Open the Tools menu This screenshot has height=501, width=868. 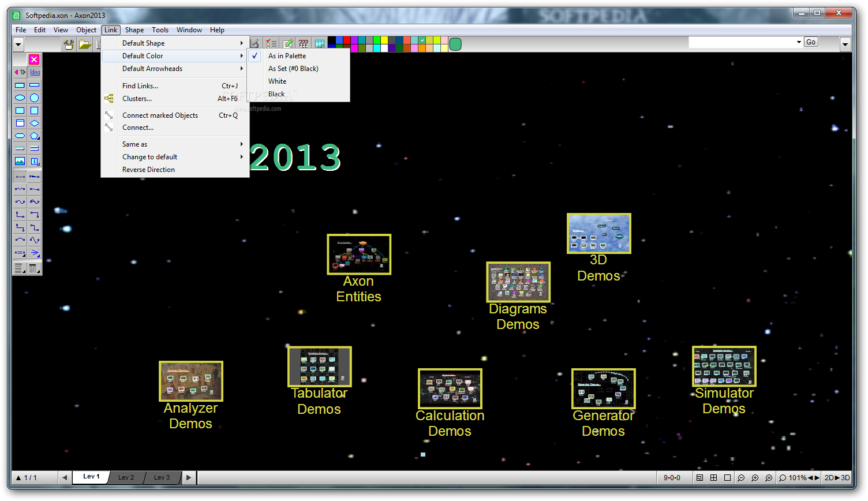(160, 30)
